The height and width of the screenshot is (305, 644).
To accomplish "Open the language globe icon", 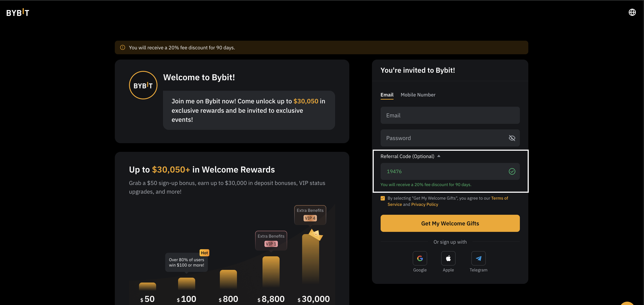I will pos(632,12).
